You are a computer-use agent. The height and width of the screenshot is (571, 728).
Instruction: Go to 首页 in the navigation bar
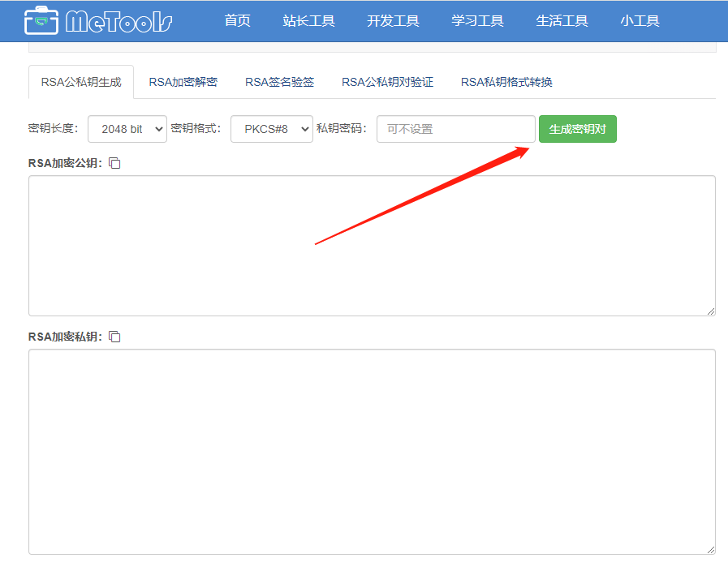tap(238, 21)
